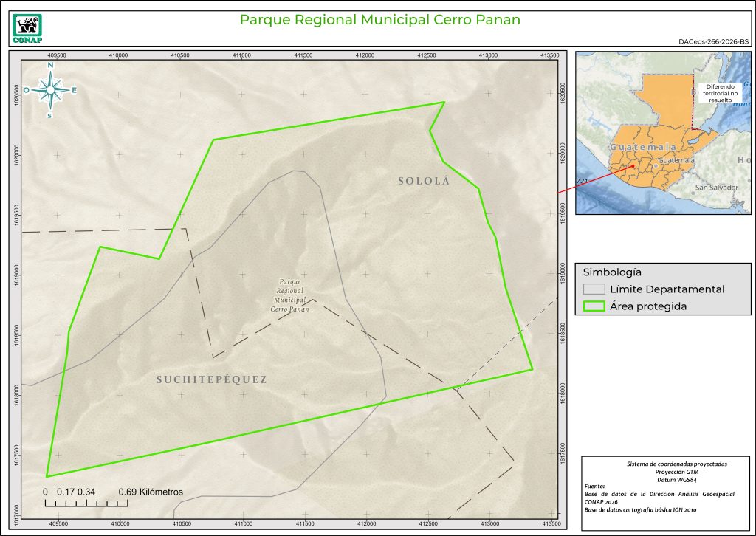Image resolution: width=756 pixels, height=536 pixels.
Task: Select the SUCHITEPÉQUEZ department label
Action: click(211, 379)
